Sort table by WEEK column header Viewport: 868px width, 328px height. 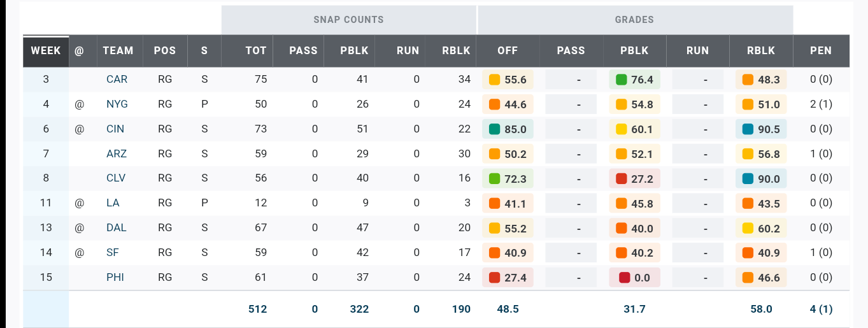[x=46, y=51]
